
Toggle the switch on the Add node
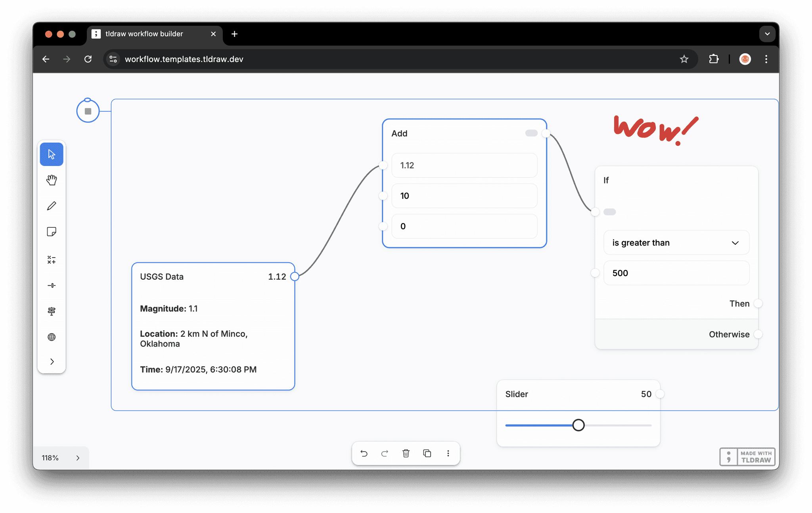click(x=531, y=133)
